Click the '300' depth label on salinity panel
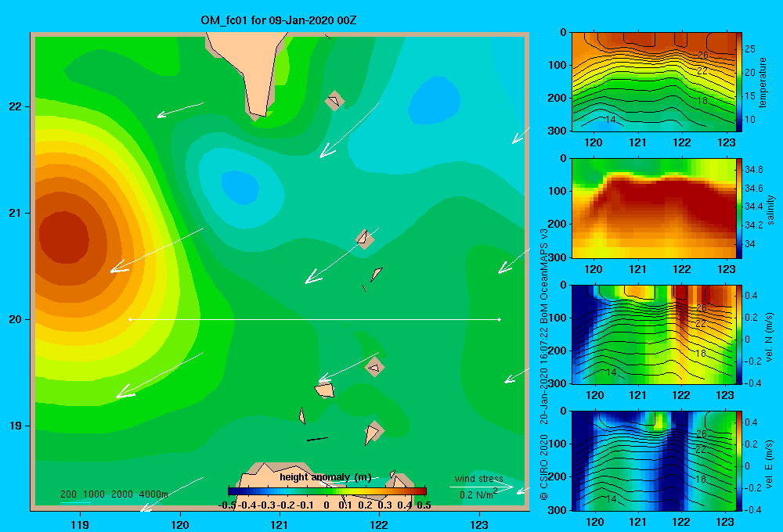 coord(557,257)
